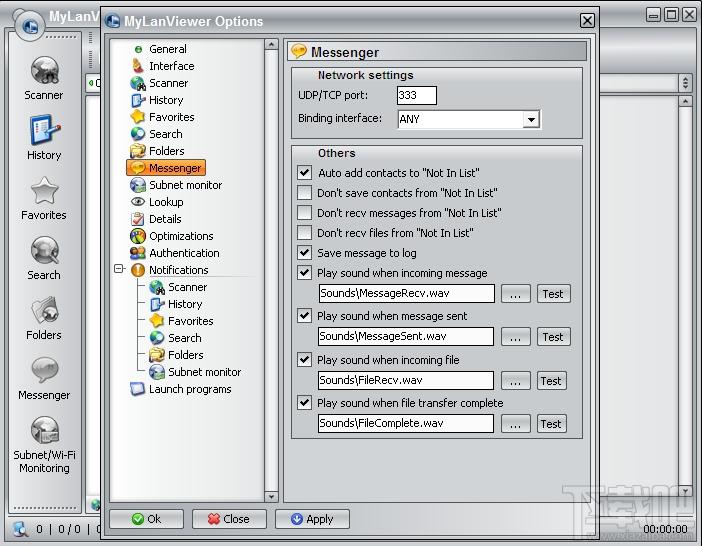Open the Binding interface dropdown

pos(531,119)
